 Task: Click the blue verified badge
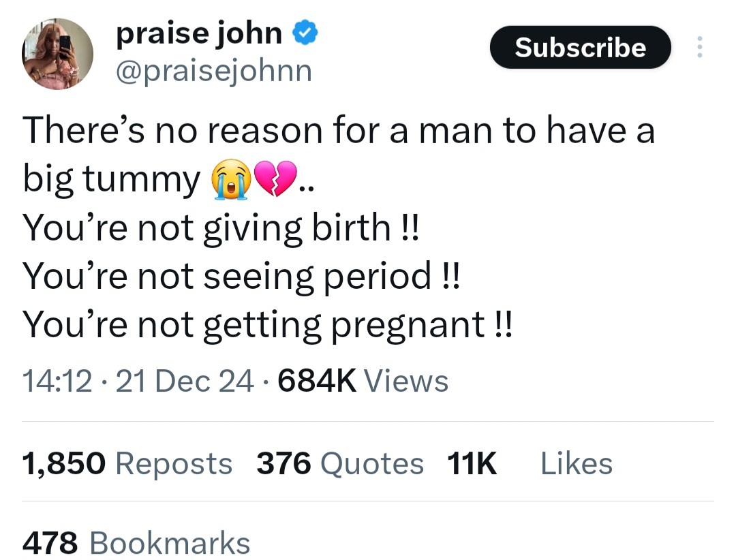[305, 33]
